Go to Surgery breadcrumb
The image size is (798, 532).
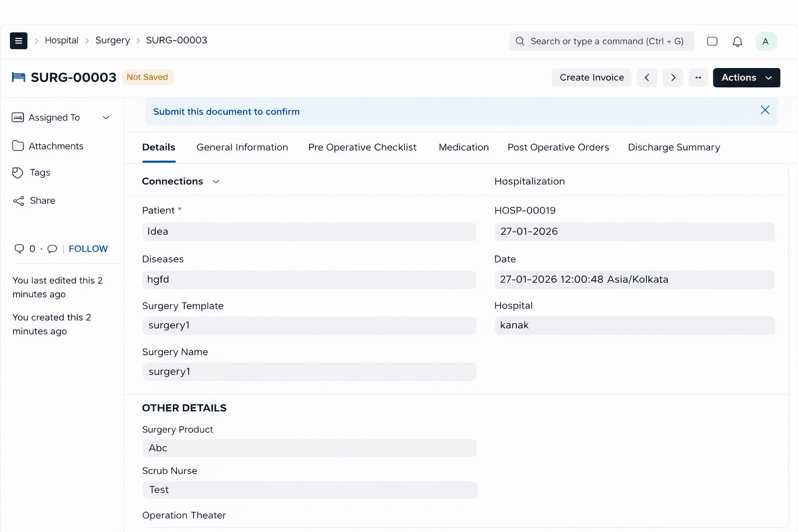click(x=113, y=41)
